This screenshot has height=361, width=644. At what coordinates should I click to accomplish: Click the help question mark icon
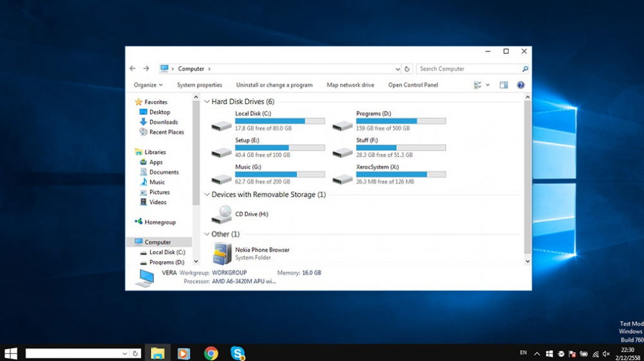tap(520, 85)
